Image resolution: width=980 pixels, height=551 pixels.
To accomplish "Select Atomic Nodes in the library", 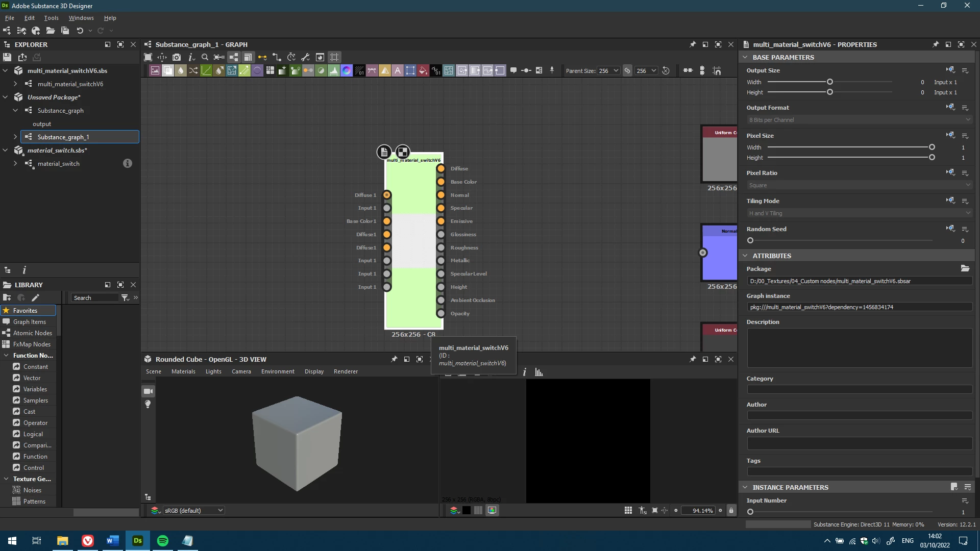I will pos(32,333).
